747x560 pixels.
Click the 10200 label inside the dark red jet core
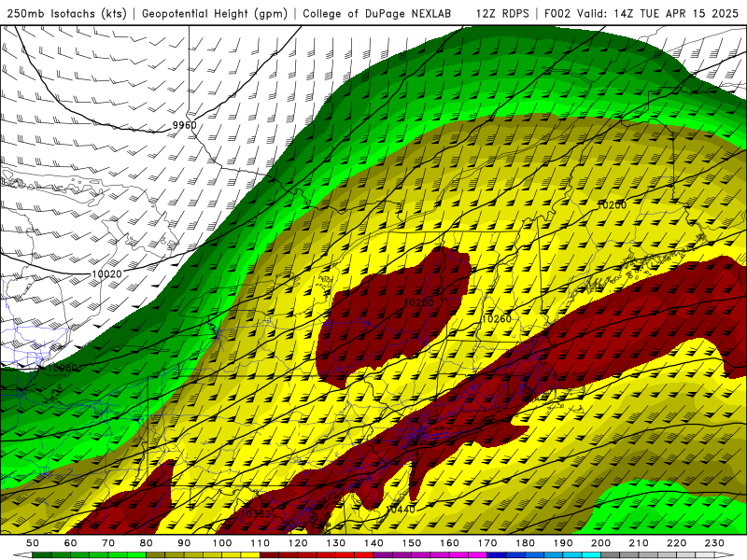[x=418, y=302]
